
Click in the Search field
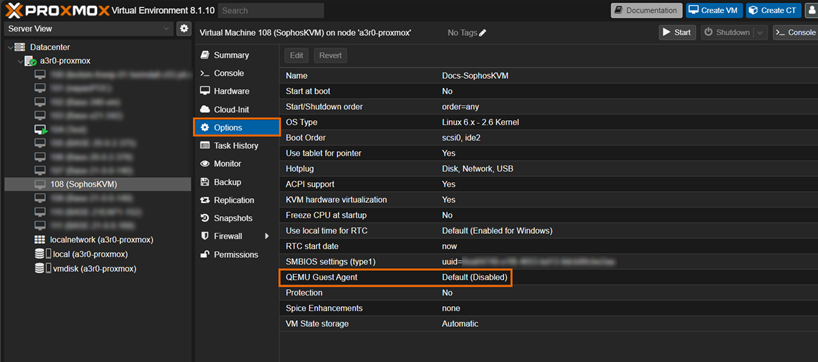271,10
